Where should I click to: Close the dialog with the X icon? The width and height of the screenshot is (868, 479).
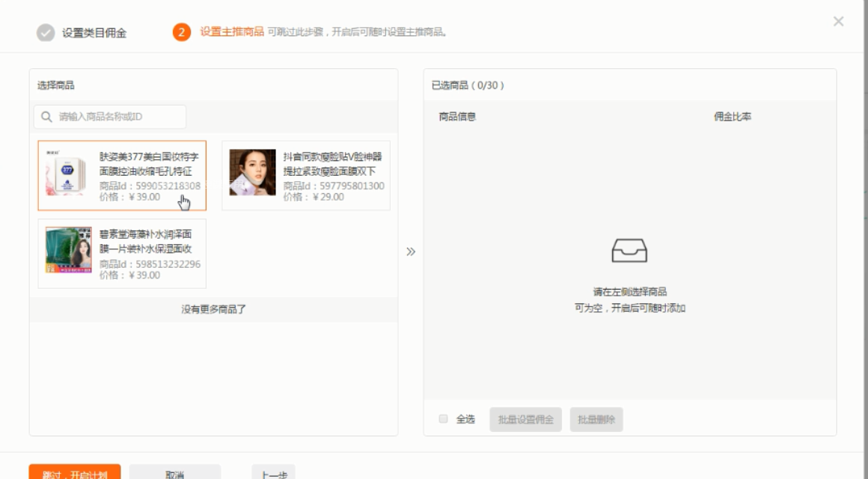838,22
